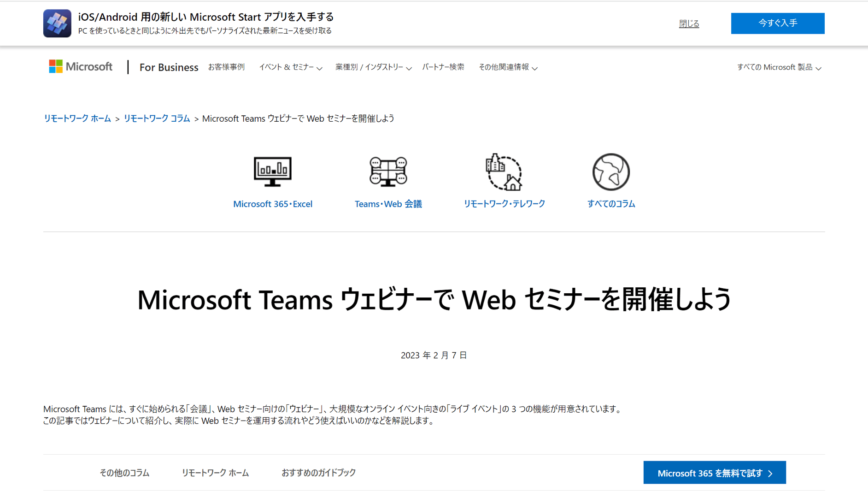Open the Microsoft 365・Excel monitor chart icon
This screenshot has height=498, width=868.
[273, 172]
